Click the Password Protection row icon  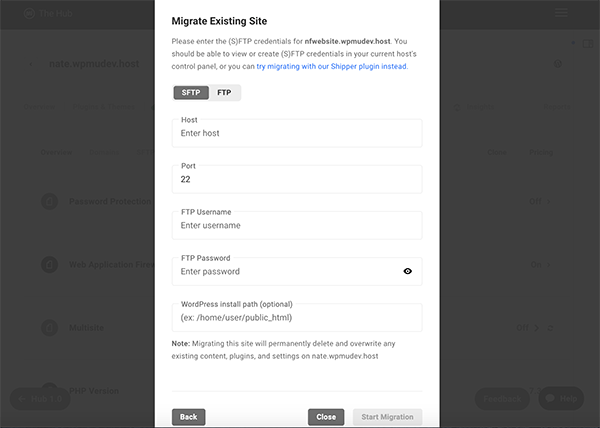tap(49, 202)
